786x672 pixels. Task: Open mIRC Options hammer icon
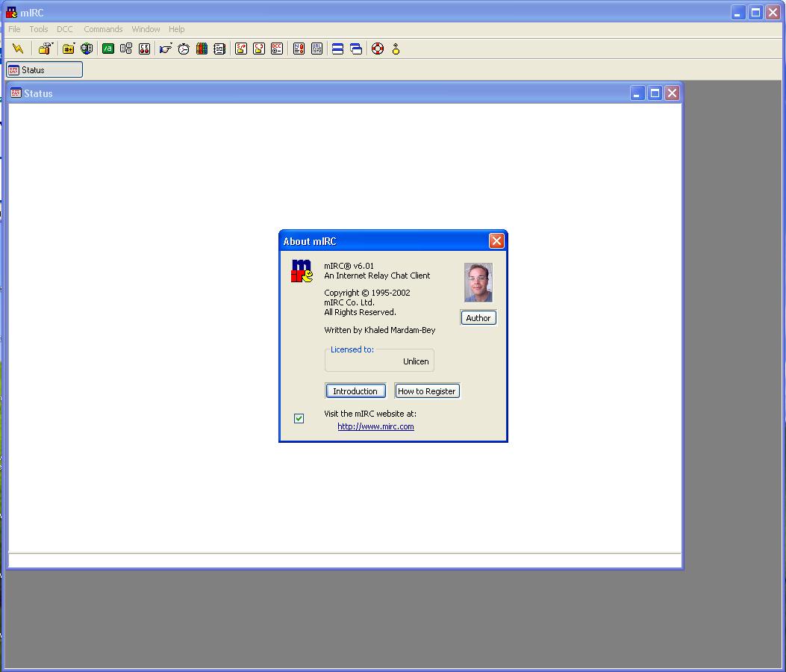(x=46, y=49)
